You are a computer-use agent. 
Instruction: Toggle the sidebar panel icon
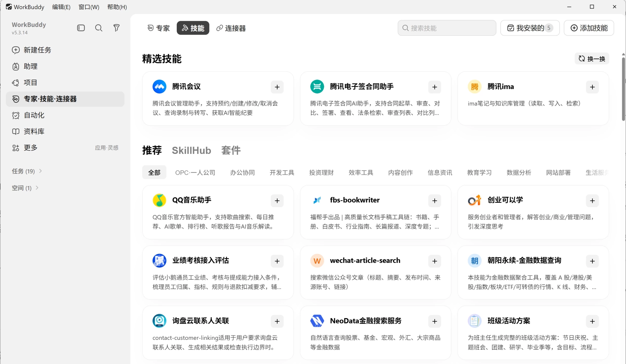pos(81,28)
